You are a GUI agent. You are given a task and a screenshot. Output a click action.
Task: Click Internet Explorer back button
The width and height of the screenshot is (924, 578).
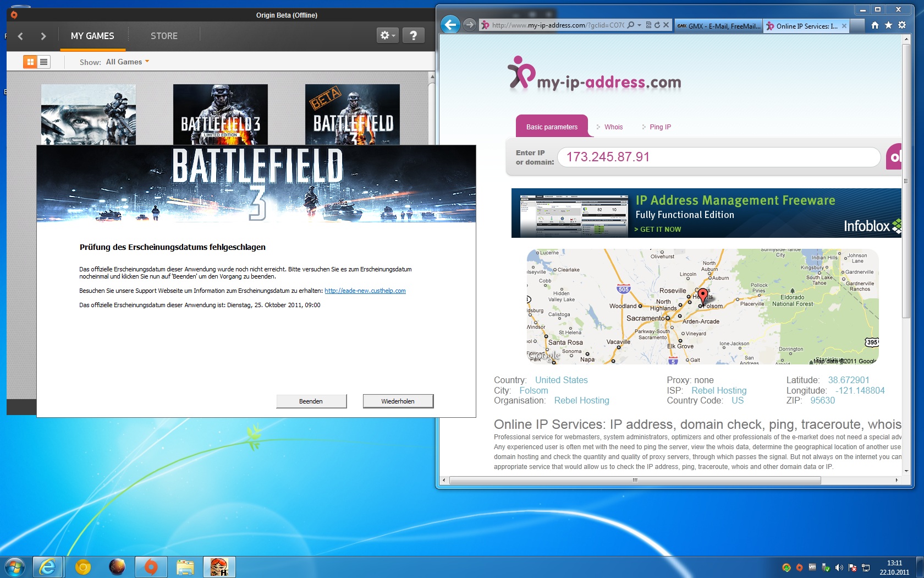[x=450, y=25]
